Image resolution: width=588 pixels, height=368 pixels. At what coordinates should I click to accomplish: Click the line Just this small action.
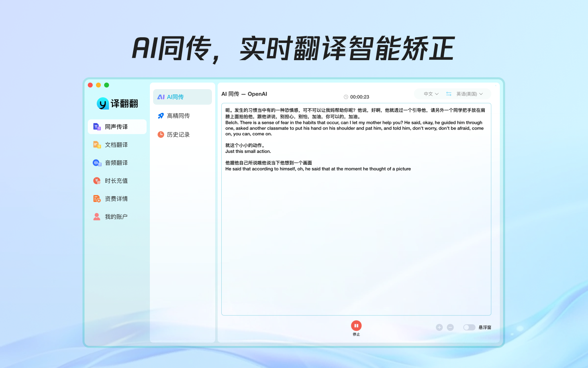(248, 151)
